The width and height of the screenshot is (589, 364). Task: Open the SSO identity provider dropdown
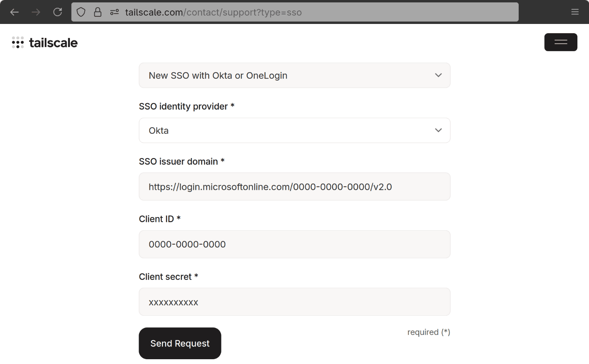(x=294, y=130)
